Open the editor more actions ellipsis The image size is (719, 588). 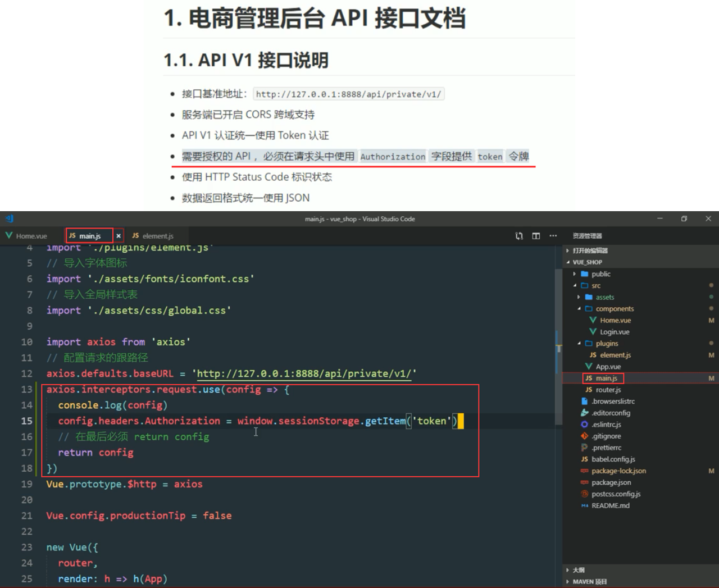[x=553, y=236]
